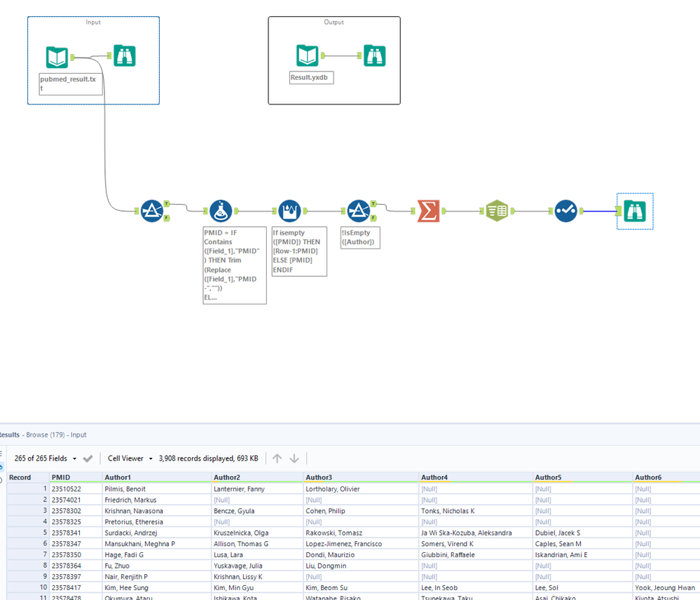Click the Browse tool inside the Input container
Viewport: 700px width, 600px height.
coord(124,56)
